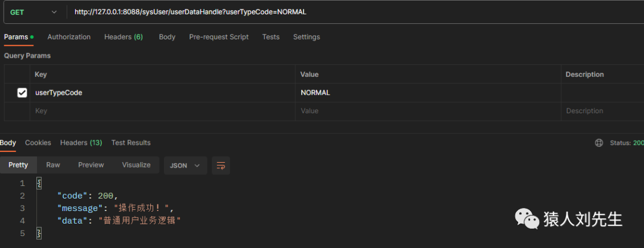Screen dimensions: 644x248
Task: View the response Headers (13) tab
Action: (81, 143)
